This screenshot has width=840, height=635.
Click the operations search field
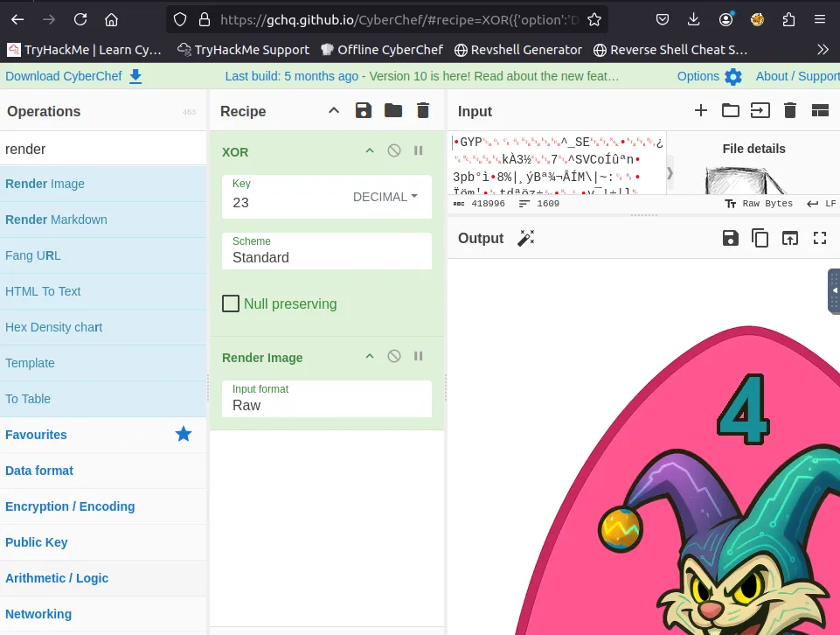coord(103,149)
